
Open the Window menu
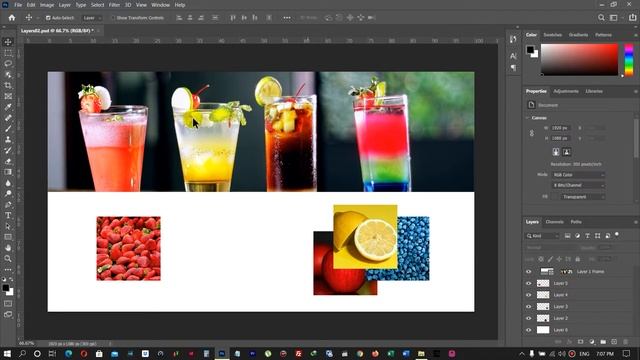pyautogui.click(x=160, y=5)
